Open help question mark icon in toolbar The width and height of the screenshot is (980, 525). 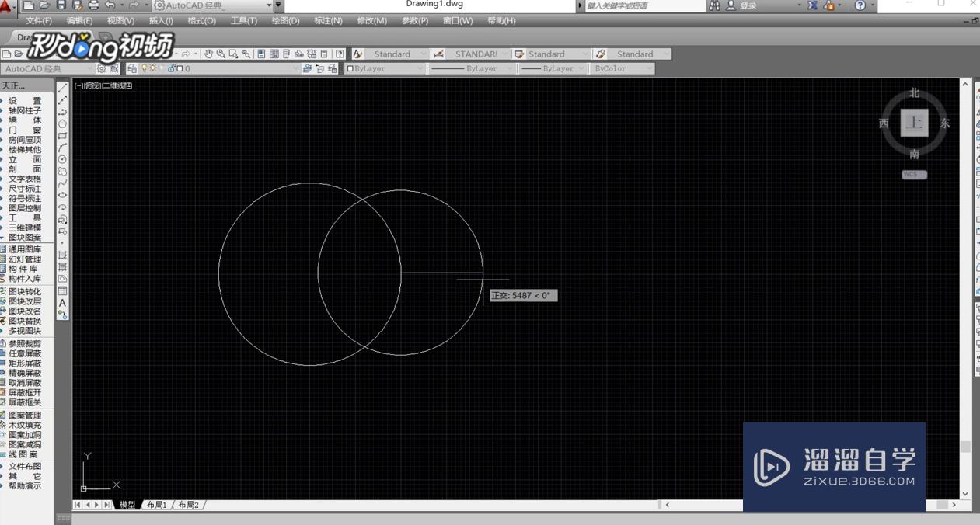pos(340,54)
